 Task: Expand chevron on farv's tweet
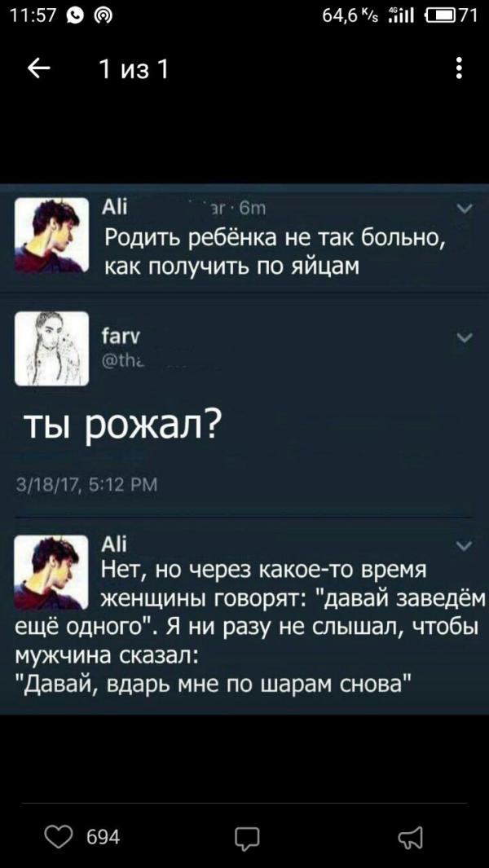[464, 337]
